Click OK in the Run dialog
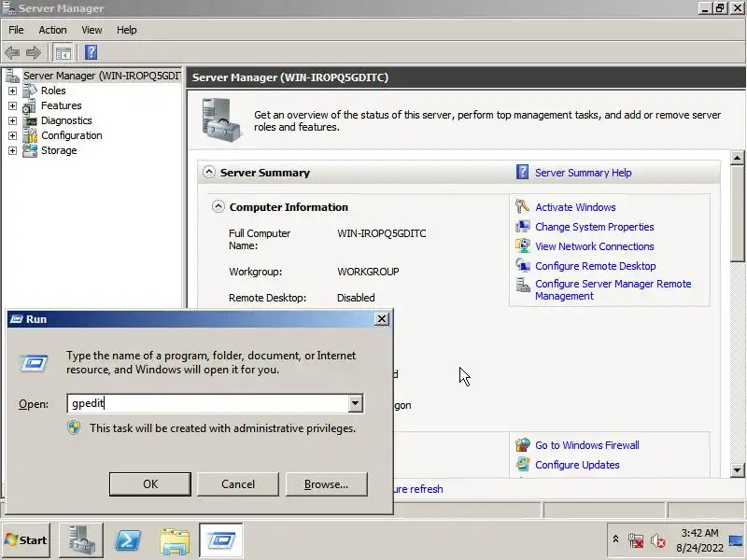Screen dimensions: 747x560 pyautogui.click(x=150, y=483)
